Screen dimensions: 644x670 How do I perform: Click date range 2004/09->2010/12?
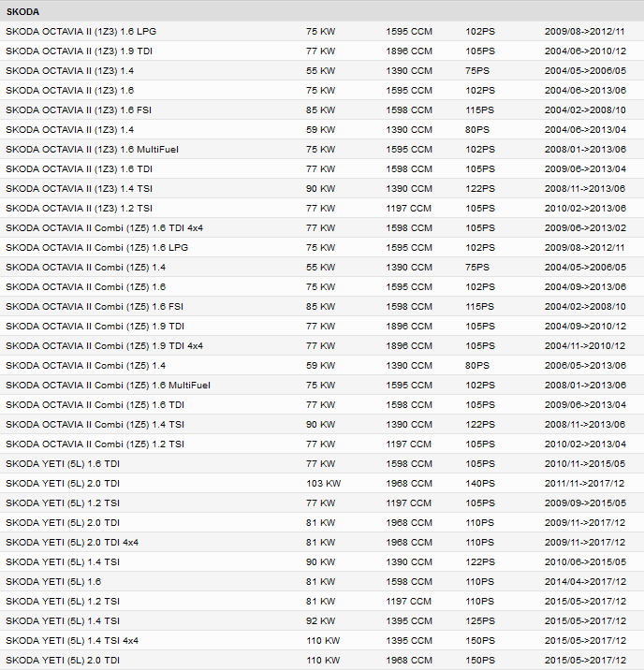pyautogui.click(x=585, y=327)
